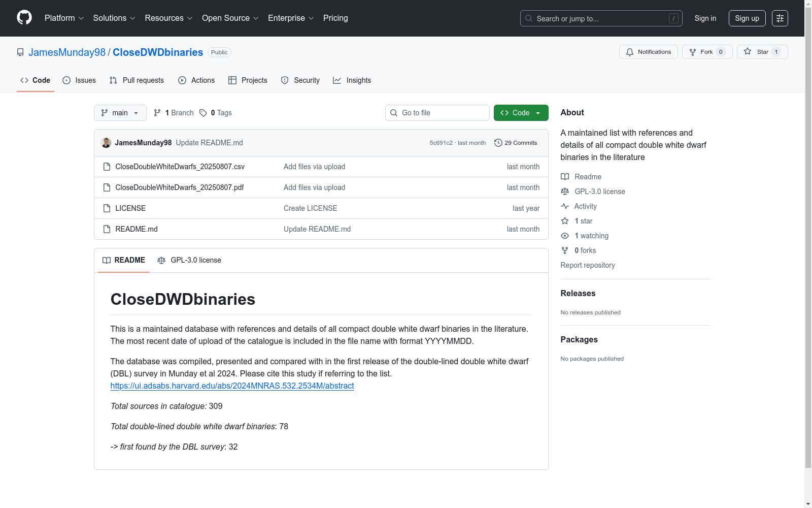Click the pulse icon beside Activity
Viewport: 812px width, 508px height.
[565, 206]
